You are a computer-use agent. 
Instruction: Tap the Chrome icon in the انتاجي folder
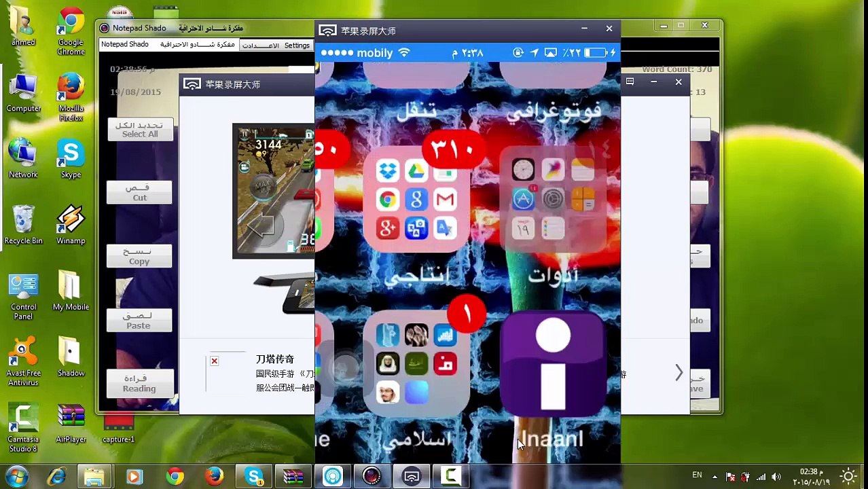(x=387, y=200)
